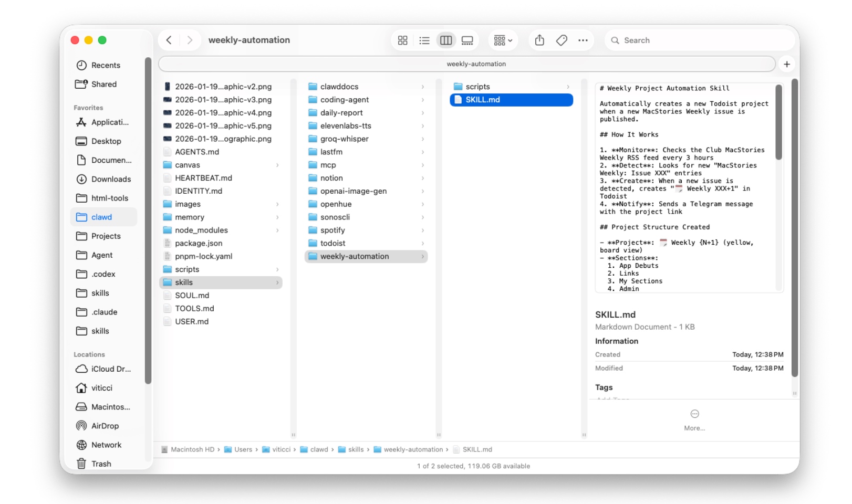Click the sidebar scrollbar
This screenshot has width=852, height=504.
148,220
